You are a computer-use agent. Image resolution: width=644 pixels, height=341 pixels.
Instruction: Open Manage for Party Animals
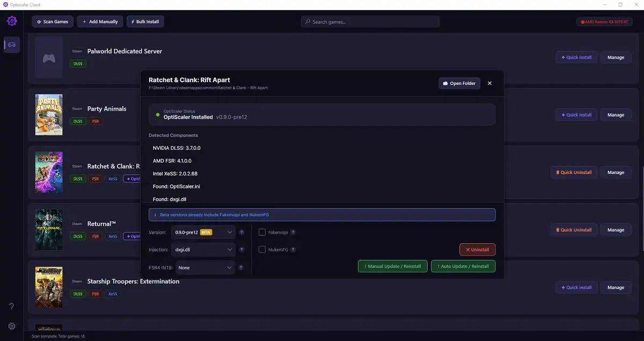click(616, 115)
